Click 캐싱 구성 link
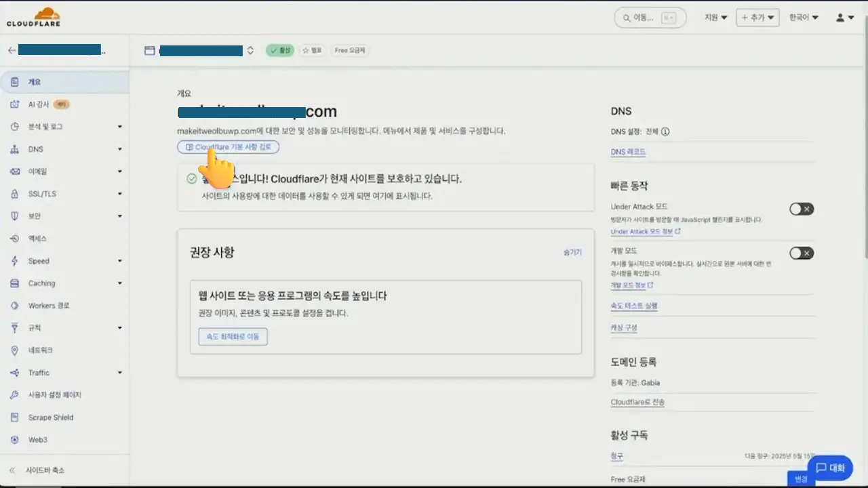The image size is (868, 488). (624, 328)
